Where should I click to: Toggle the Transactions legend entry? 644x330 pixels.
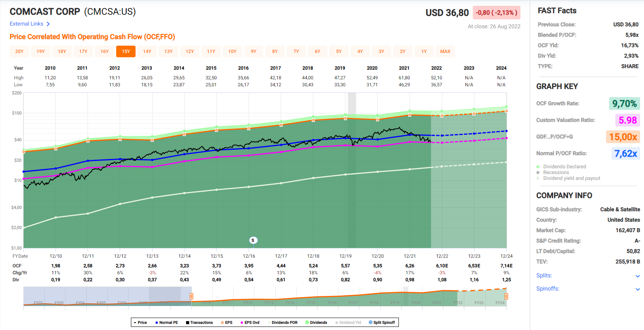pos(199,322)
